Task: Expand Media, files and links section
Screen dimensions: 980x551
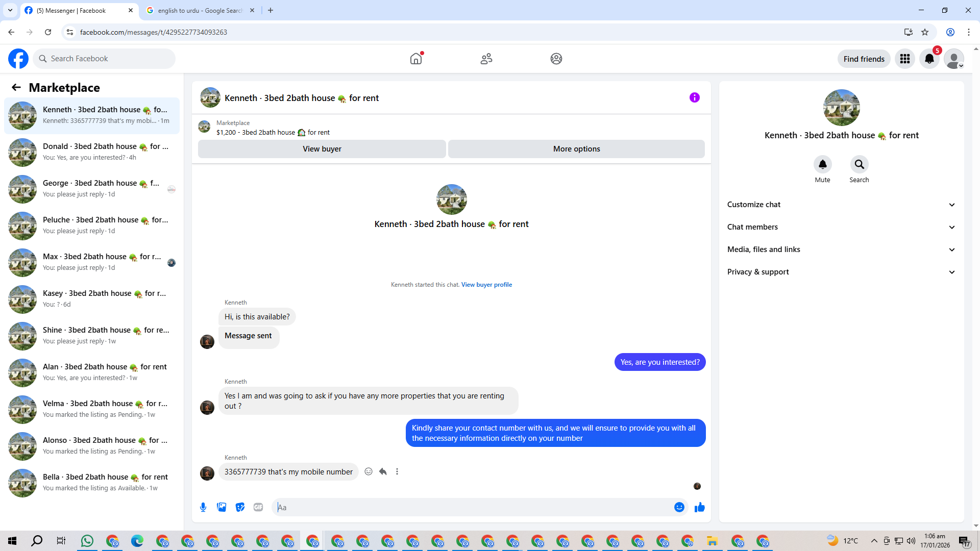Action: [841, 249]
